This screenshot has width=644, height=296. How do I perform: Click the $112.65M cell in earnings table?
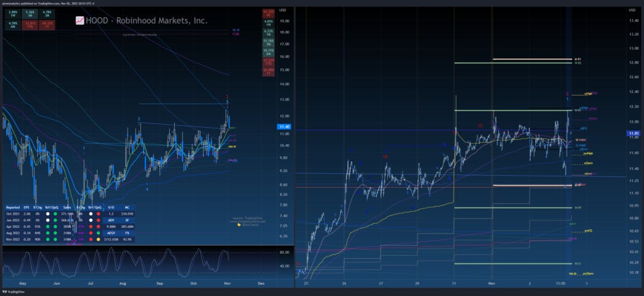coord(110,239)
